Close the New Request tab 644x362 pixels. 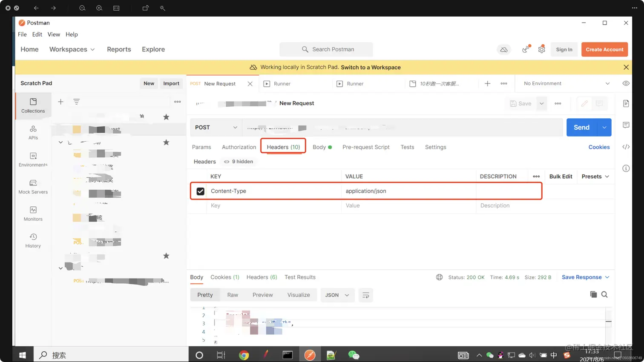(250, 84)
